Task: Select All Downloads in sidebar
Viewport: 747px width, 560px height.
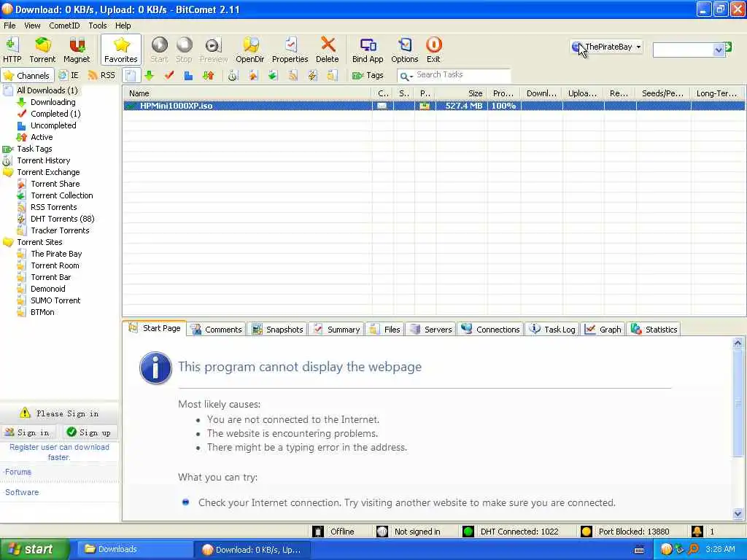Action: coord(47,90)
